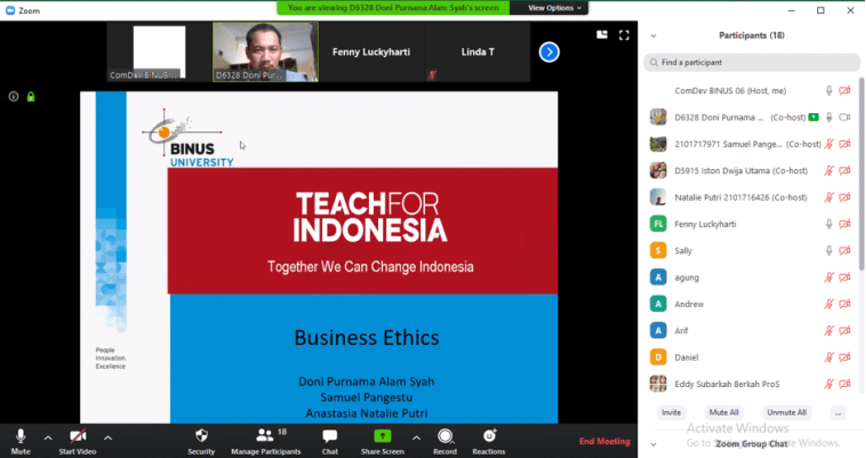Click the green encryption lock icon

click(x=31, y=97)
